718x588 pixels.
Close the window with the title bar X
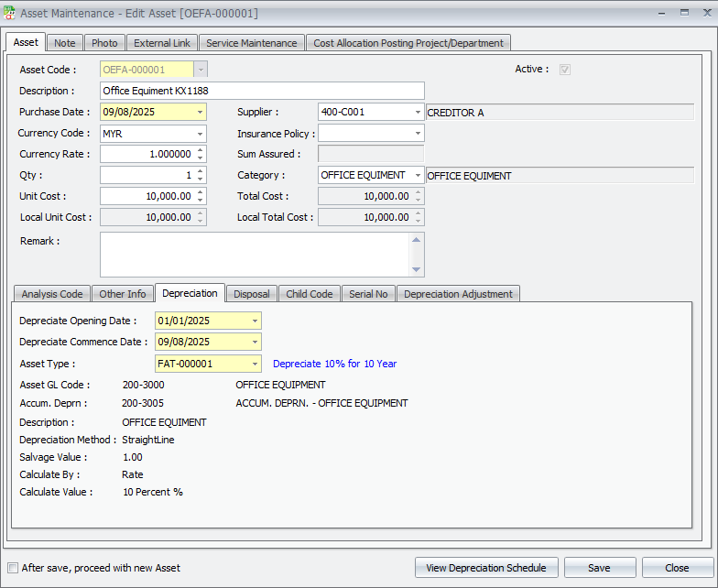[x=707, y=13]
